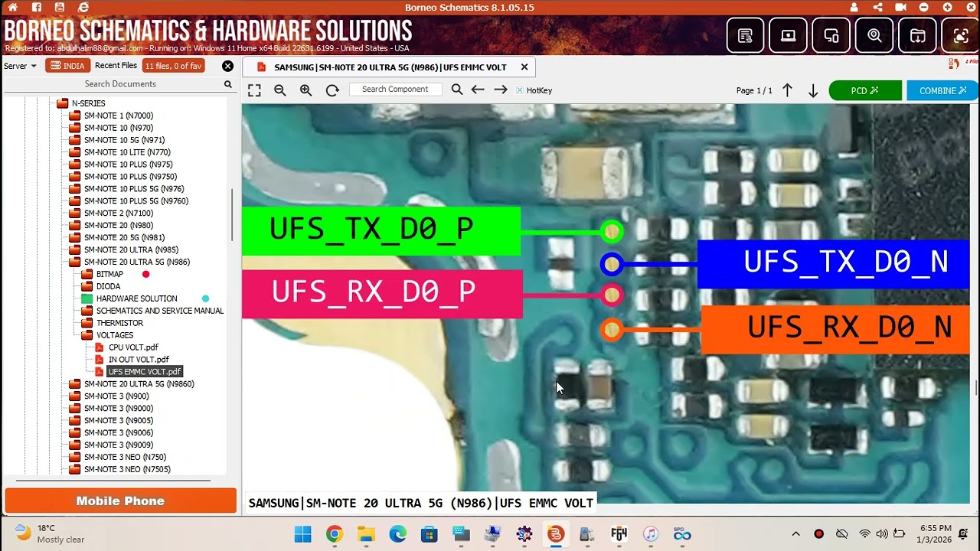Image resolution: width=980 pixels, height=551 pixels.
Task: Open SM-NOTE 10 PLUS 5G (N976) folder
Action: tap(134, 189)
